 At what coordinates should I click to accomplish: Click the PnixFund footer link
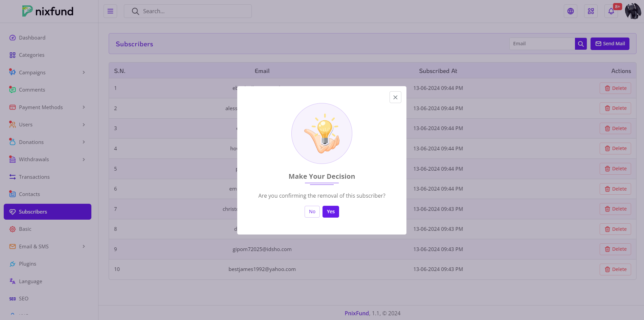(357, 313)
